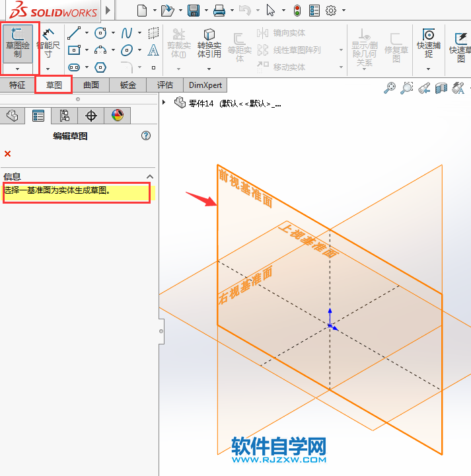Expand the Circle tool dropdown arrow
Viewport: 471px width, 476px height.
coord(113,33)
